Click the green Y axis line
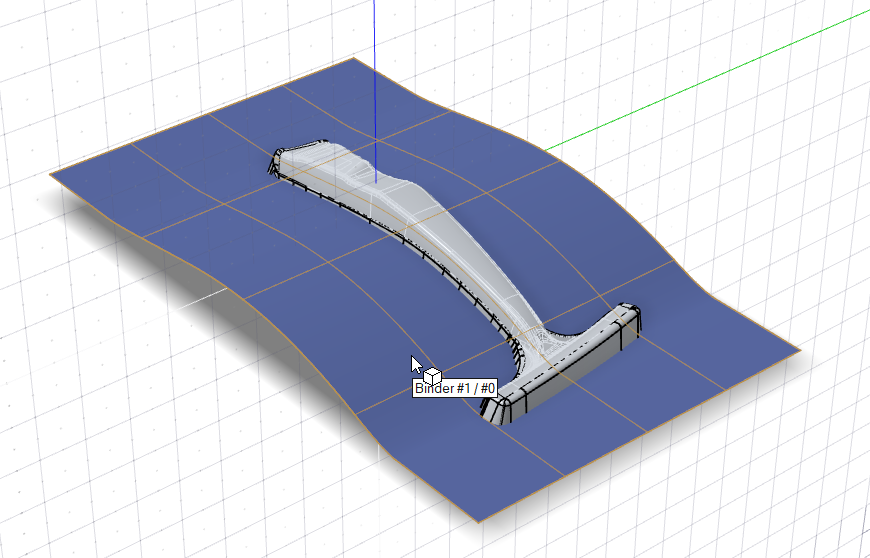The height and width of the screenshot is (558, 870). [x=707, y=82]
